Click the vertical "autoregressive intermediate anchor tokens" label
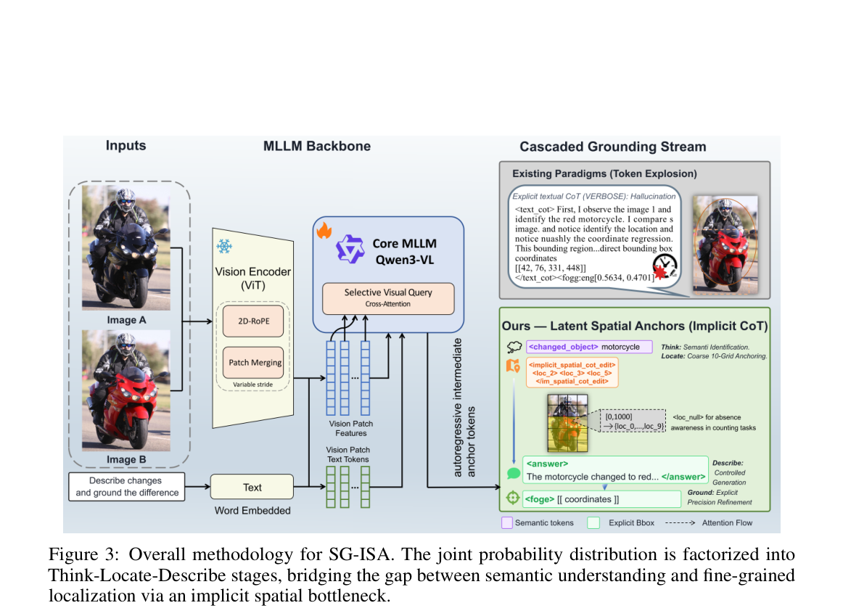The height and width of the screenshot is (616, 843). pyautogui.click(x=464, y=407)
